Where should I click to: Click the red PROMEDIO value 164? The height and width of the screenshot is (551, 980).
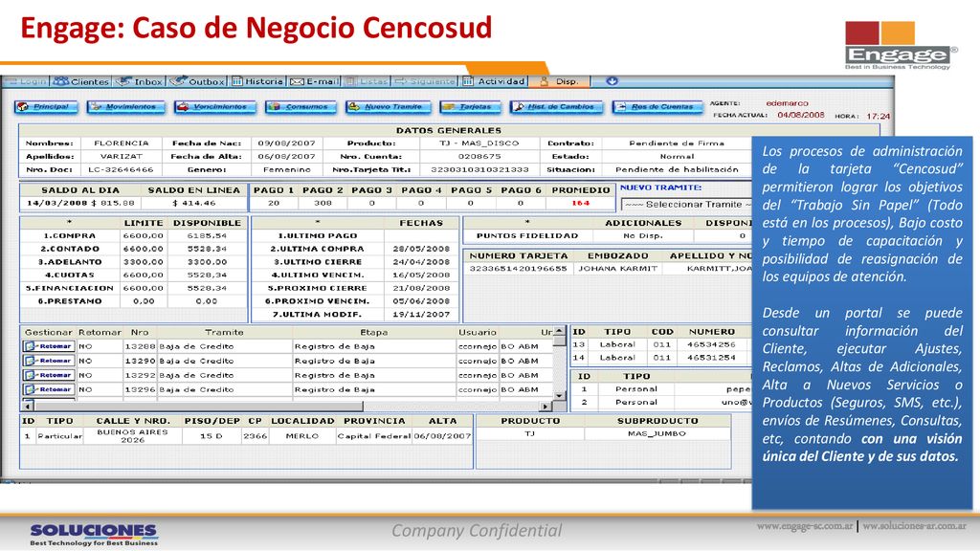tap(580, 203)
